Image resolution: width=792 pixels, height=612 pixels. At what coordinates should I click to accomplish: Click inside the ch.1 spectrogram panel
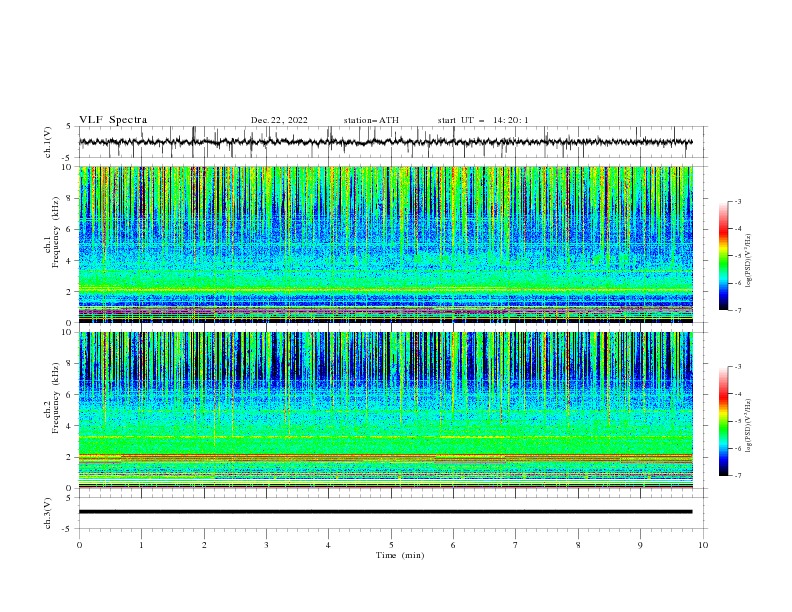pyautogui.click(x=385, y=244)
